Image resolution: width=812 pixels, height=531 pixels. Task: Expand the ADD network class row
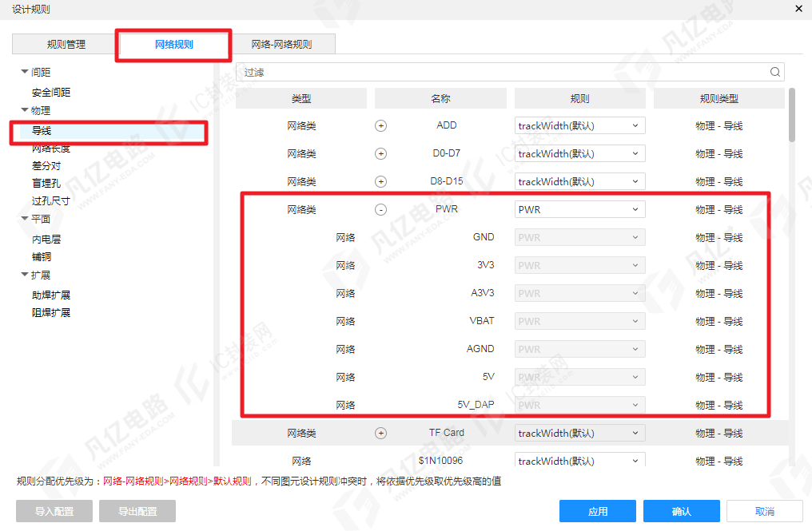[x=380, y=126]
